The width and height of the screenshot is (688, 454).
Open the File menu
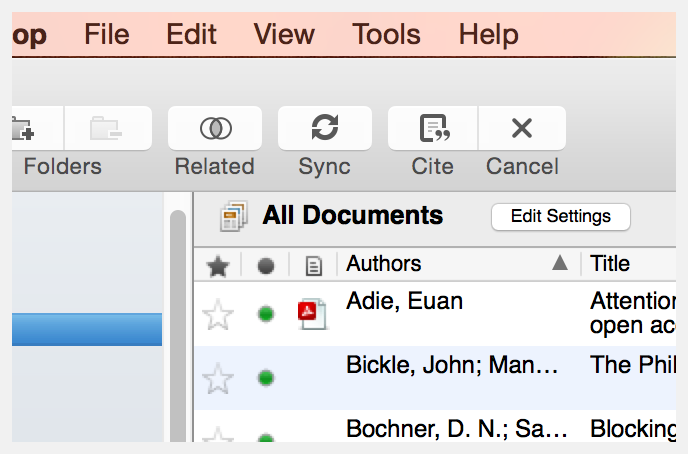[x=107, y=35]
